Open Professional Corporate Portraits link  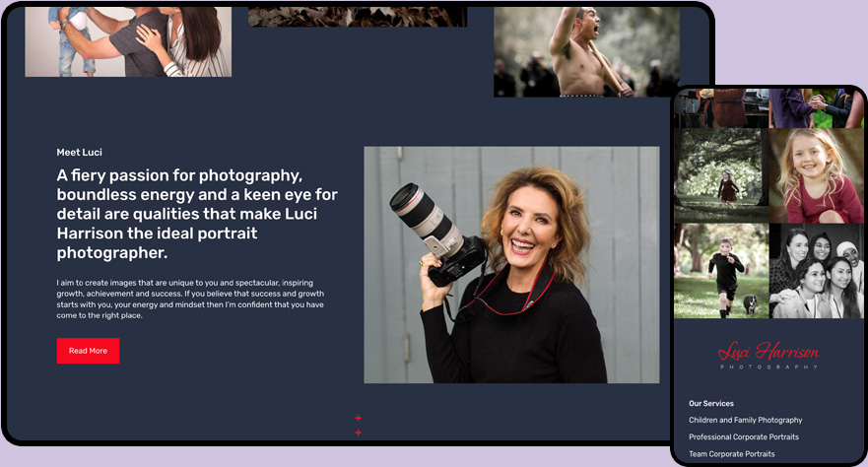pyautogui.click(x=744, y=437)
